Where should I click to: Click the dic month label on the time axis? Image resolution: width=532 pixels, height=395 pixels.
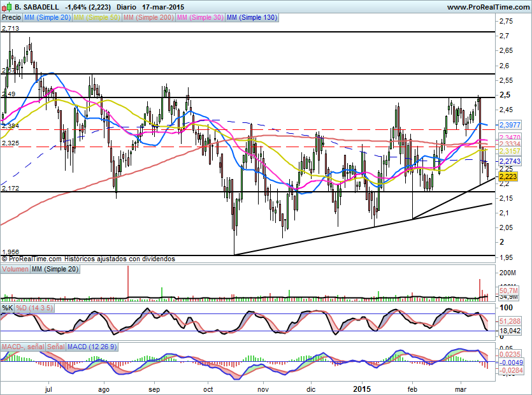311,389
